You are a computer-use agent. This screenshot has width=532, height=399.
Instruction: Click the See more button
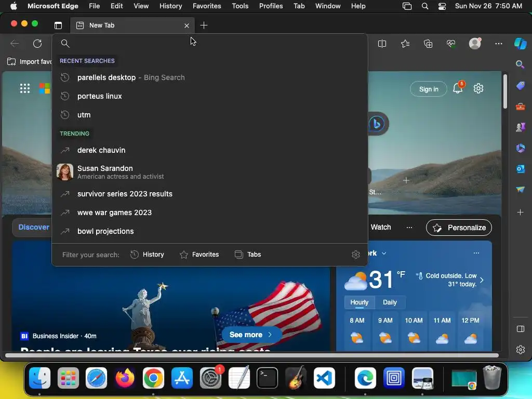tap(251, 335)
